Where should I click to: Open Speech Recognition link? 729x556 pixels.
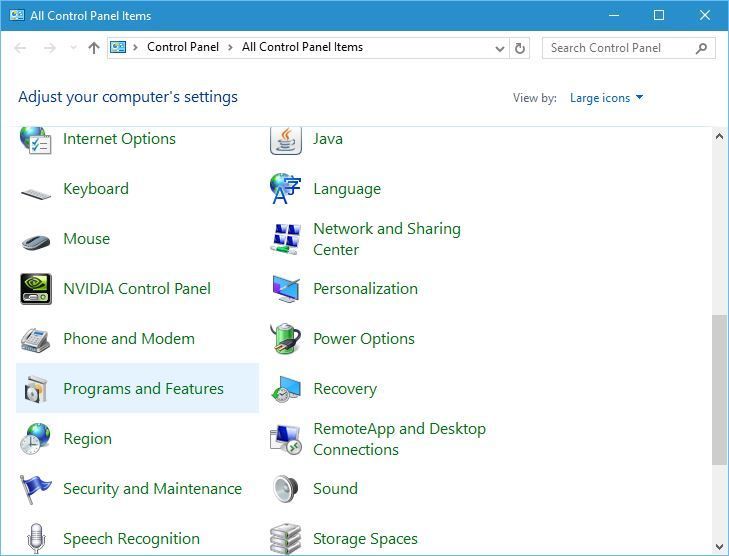[132, 539]
